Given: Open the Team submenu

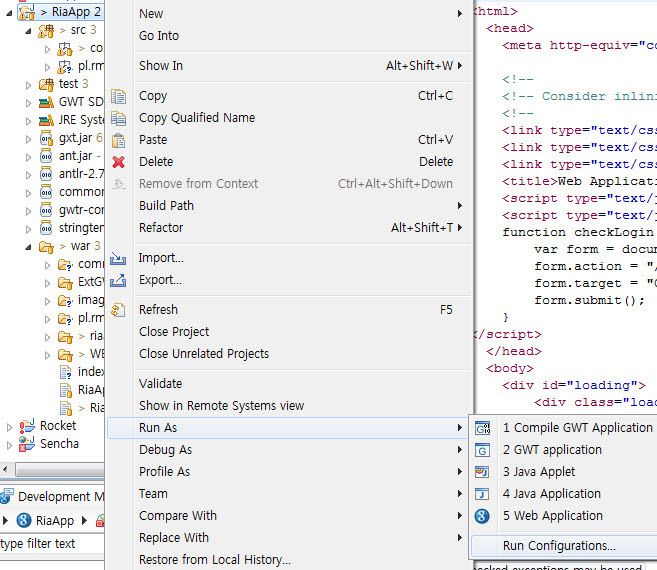Looking at the screenshot, I should 289,494.
